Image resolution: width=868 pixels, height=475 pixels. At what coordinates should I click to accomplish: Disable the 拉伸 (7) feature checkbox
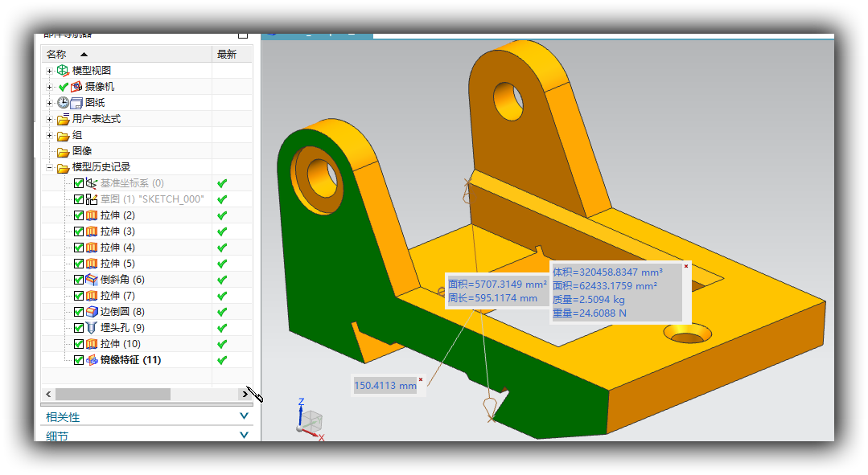coord(79,296)
